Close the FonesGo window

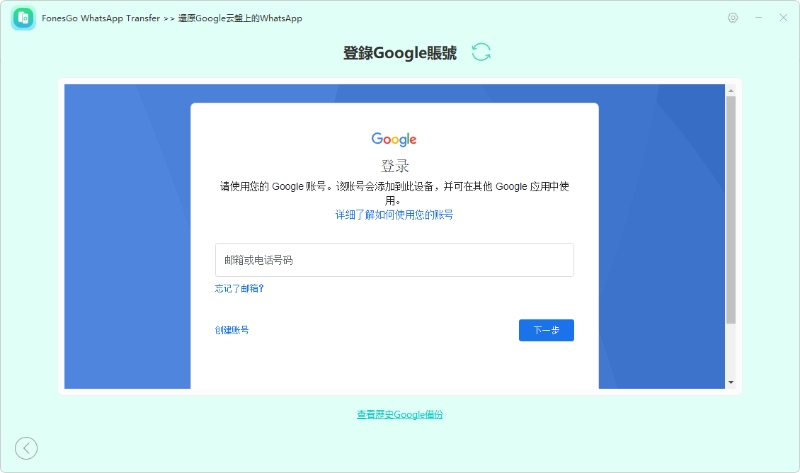click(783, 18)
